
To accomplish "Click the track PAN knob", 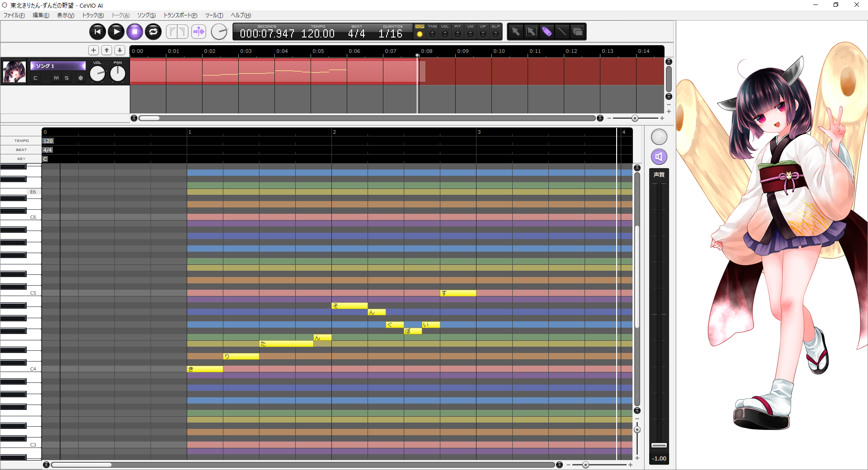I will pyautogui.click(x=118, y=74).
